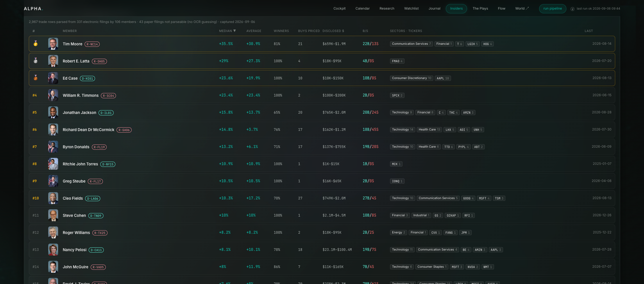Select the Consumer Discretionary 10 tag
This screenshot has width=644, height=284.
pos(412,78)
